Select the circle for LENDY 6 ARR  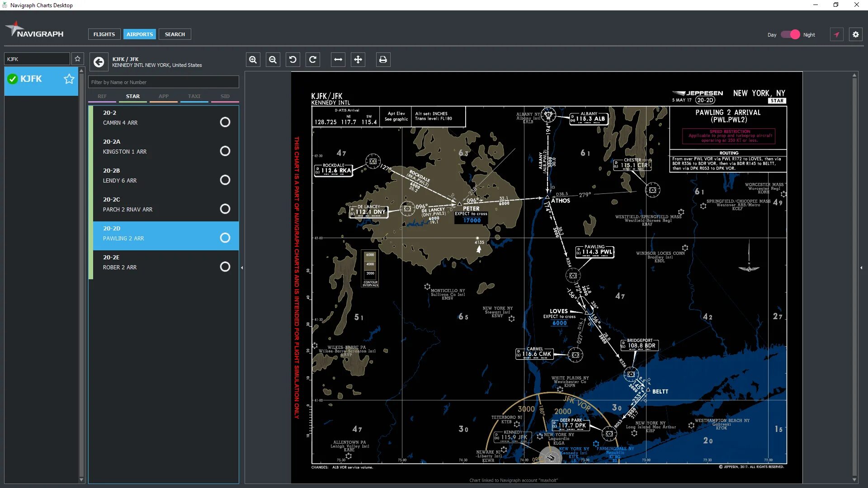click(x=225, y=180)
